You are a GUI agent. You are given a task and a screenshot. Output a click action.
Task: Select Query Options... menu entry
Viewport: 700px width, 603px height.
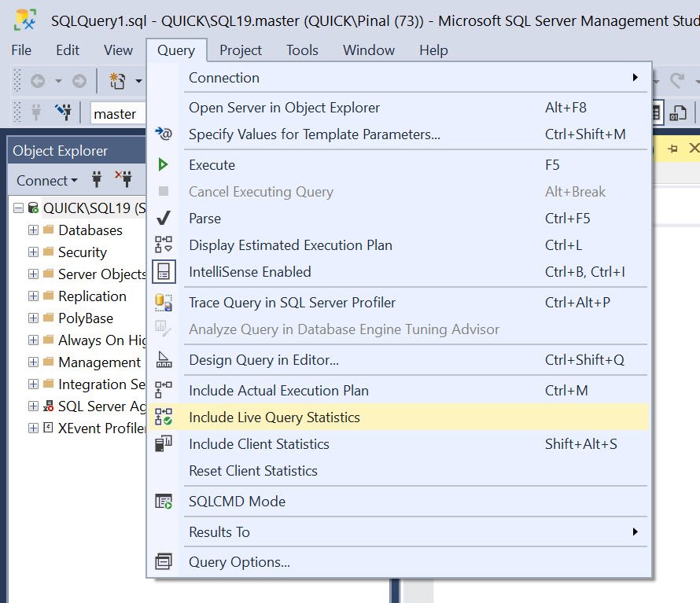399,562
